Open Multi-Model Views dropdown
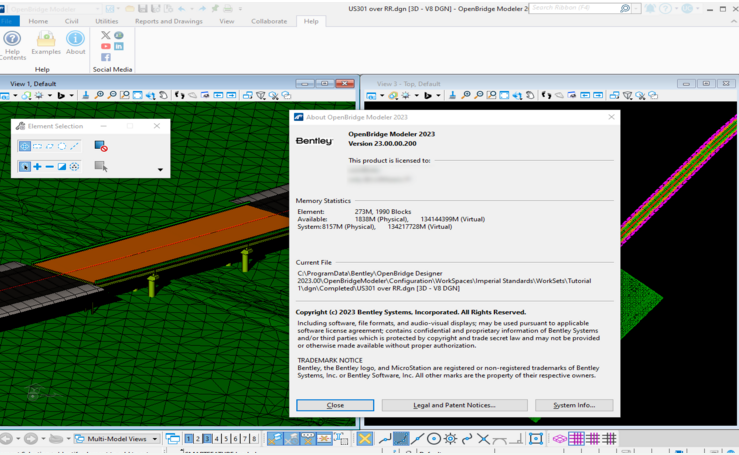This screenshot has height=455, width=739. point(116,439)
